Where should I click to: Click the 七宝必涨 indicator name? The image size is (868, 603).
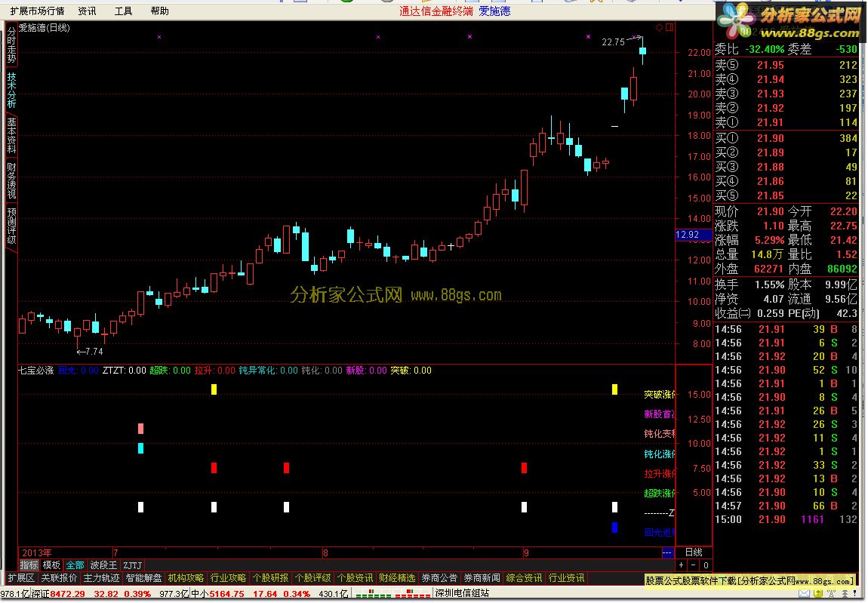pos(36,371)
